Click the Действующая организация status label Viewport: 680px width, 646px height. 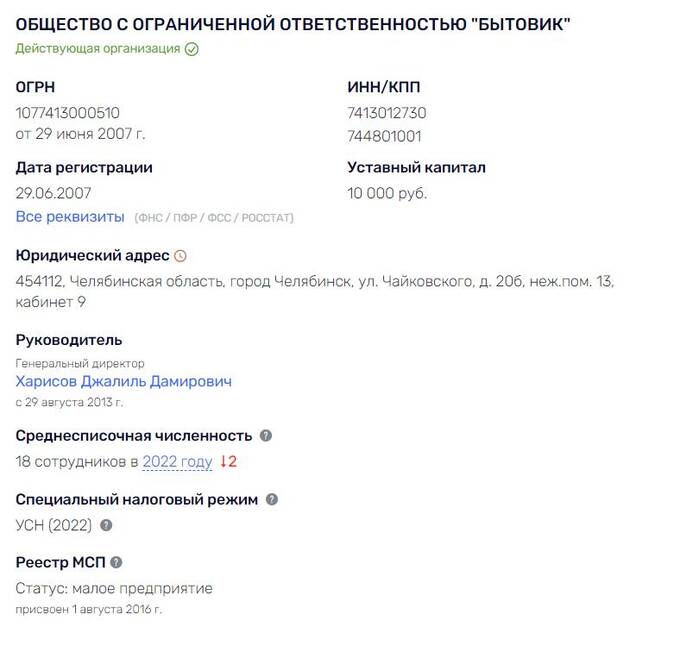click(x=98, y=49)
